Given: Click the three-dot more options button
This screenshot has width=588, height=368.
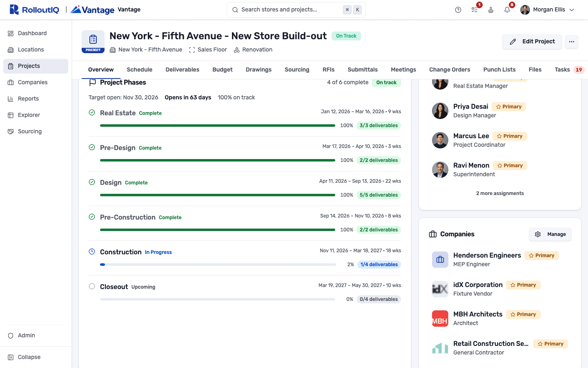Looking at the screenshot, I should [572, 42].
